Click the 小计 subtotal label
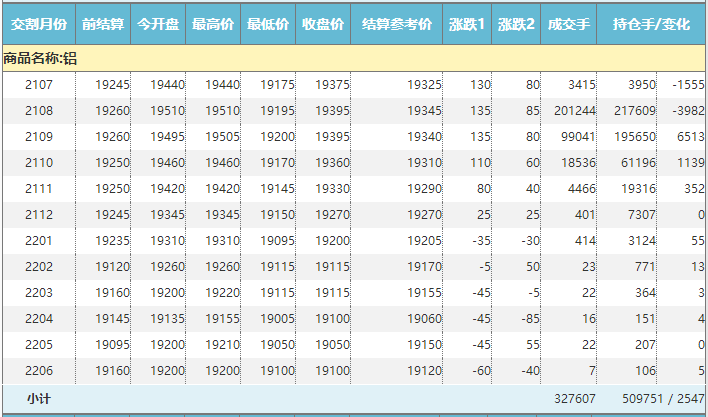The height and width of the screenshot is (417, 708). click(39, 398)
